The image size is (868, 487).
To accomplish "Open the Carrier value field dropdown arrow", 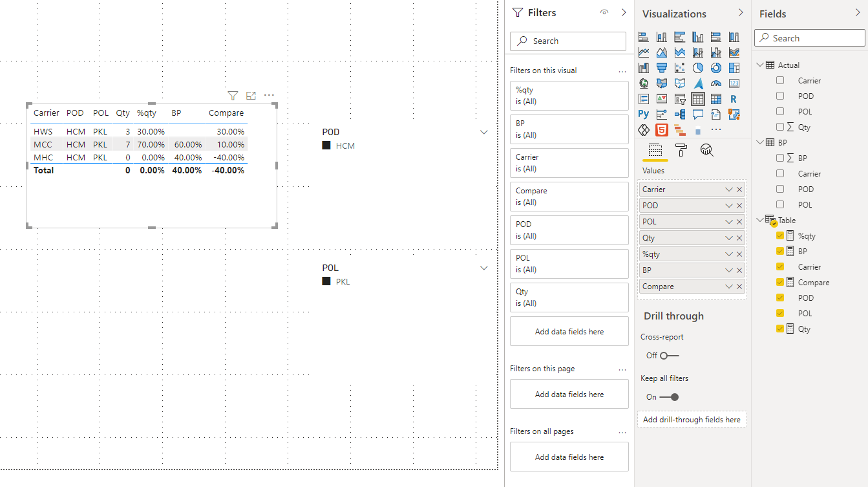I will coord(729,189).
